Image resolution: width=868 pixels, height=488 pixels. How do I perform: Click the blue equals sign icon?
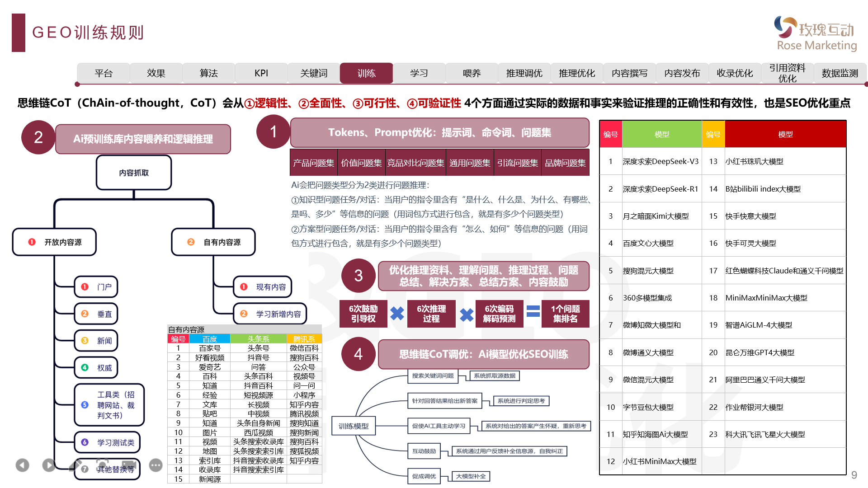click(533, 311)
